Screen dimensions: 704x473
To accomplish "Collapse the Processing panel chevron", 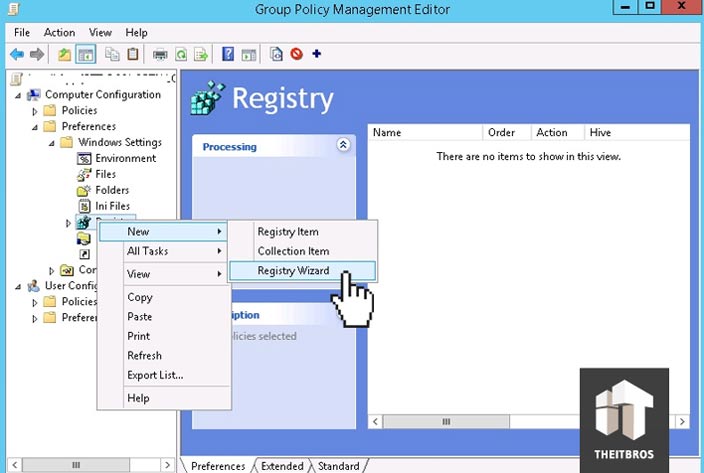I will coord(343,145).
